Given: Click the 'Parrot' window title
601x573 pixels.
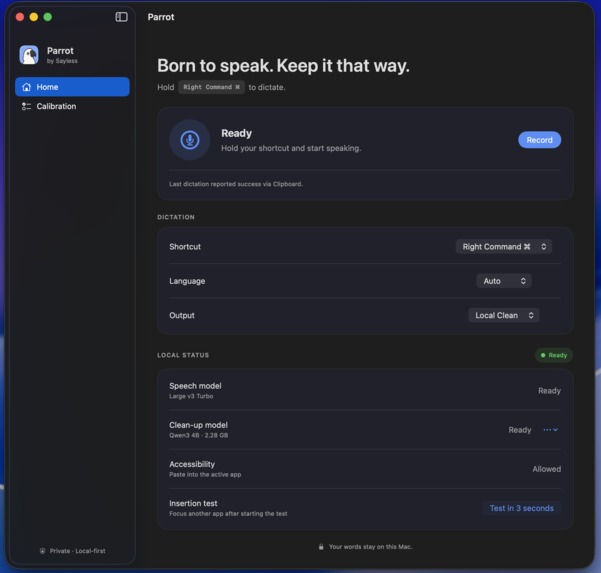Looking at the screenshot, I should (161, 17).
